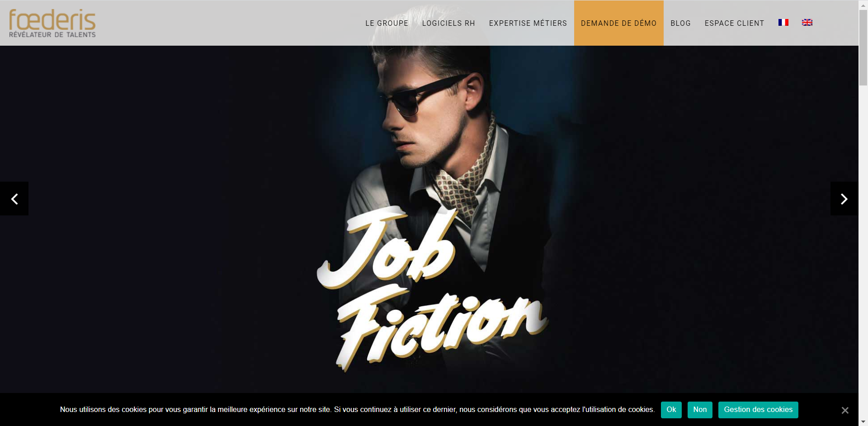Go to Espace Client
The image size is (868, 426).
click(734, 23)
